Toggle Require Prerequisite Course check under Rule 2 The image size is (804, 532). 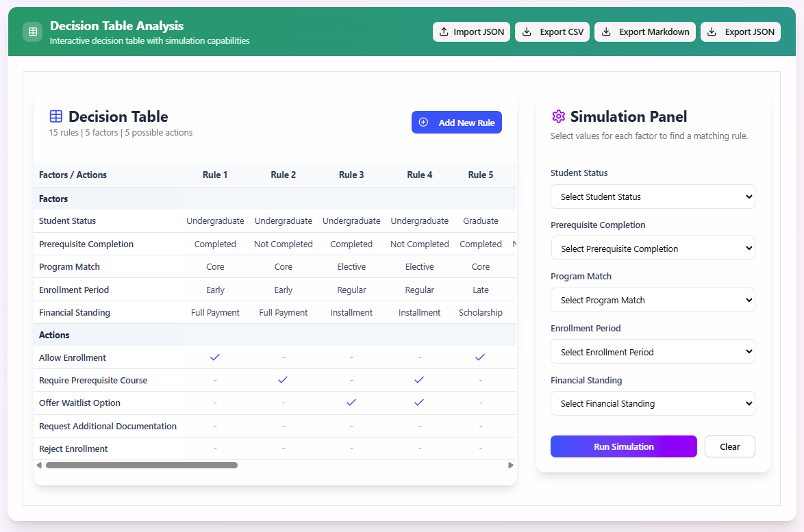pos(284,379)
